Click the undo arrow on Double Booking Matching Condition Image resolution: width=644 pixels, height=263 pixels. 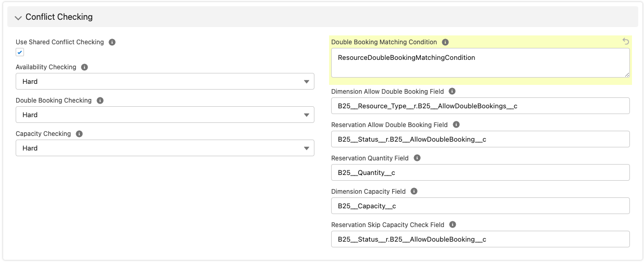pos(626,42)
